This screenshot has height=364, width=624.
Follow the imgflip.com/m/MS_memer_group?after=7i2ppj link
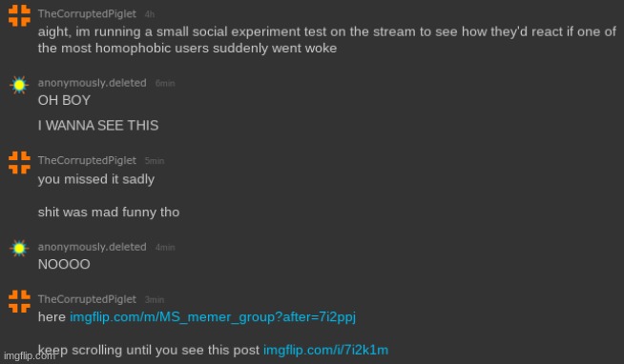click(213, 317)
